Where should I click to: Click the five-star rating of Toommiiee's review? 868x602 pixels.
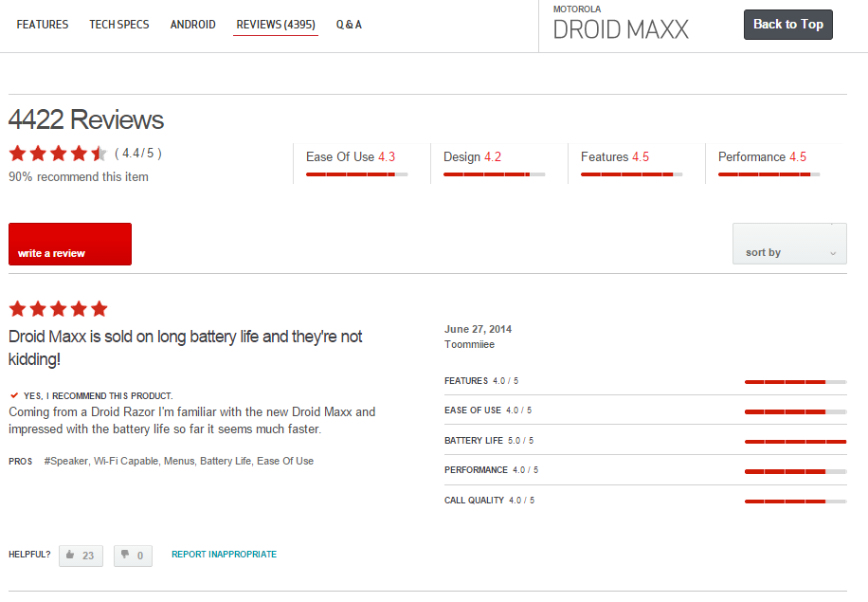pyautogui.click(x=58, y=309)
